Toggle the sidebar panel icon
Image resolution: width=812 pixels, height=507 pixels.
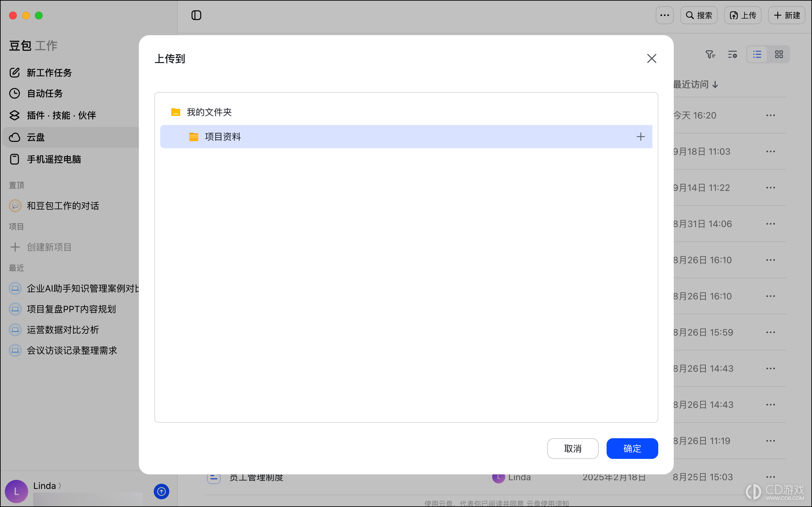[x=196, y=15]
